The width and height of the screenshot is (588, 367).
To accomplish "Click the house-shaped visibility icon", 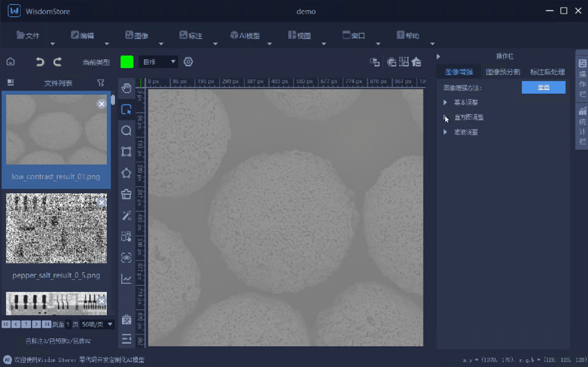I will coord(416,62).
